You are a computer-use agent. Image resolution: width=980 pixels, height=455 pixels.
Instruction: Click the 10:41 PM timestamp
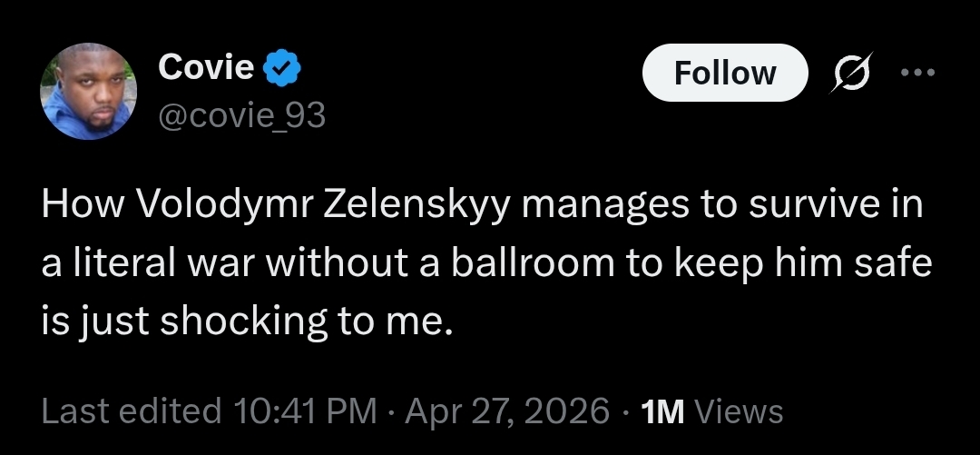tap(304, 411)
